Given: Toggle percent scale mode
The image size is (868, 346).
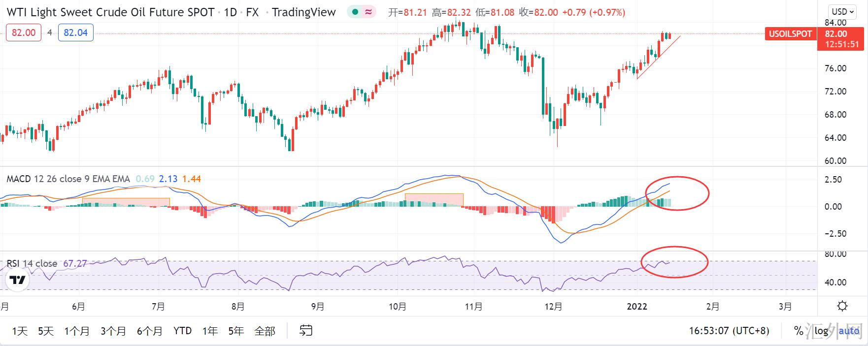Looking at the screenshot, I should pyautogui.click(x=799, y=331).
